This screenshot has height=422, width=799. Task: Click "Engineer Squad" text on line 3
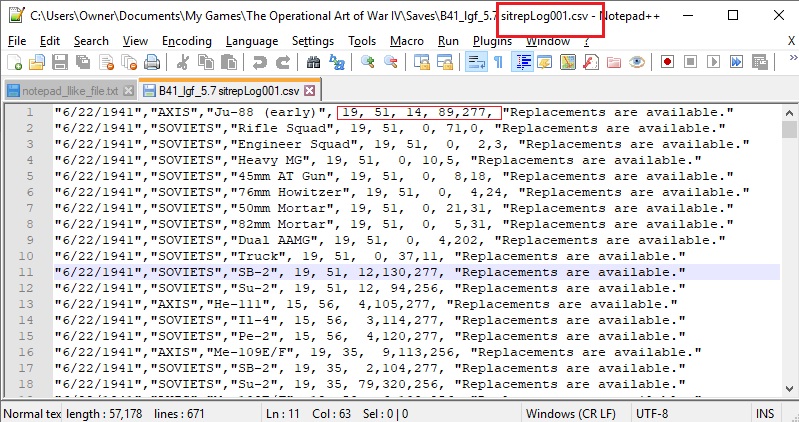295,144
